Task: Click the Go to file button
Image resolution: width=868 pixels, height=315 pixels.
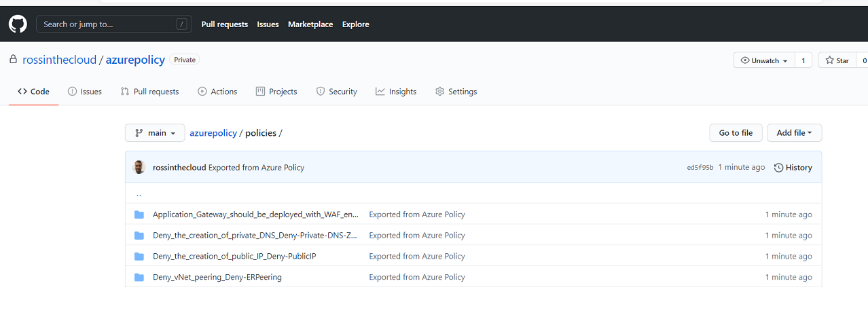Action: click(x=736, y=133)
